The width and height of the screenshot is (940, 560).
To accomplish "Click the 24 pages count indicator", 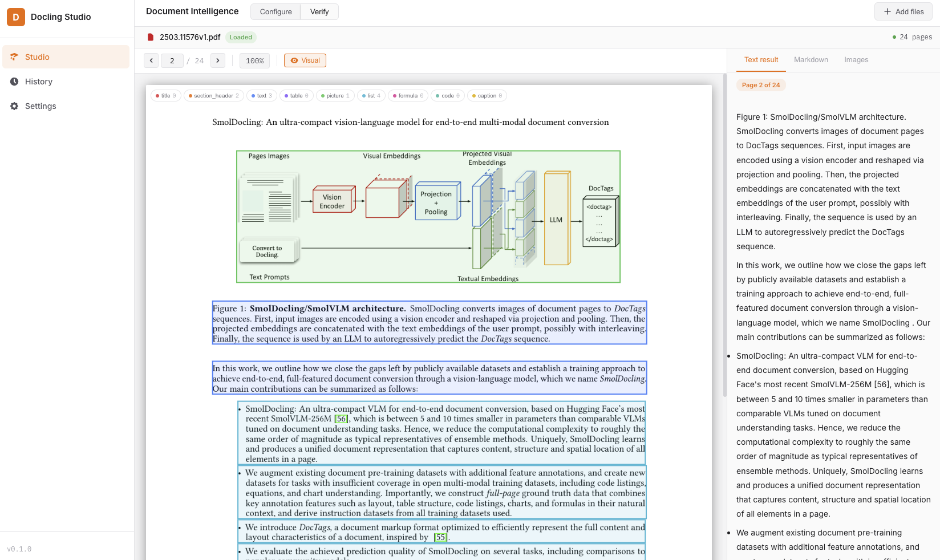I will (x=912, y=37).
